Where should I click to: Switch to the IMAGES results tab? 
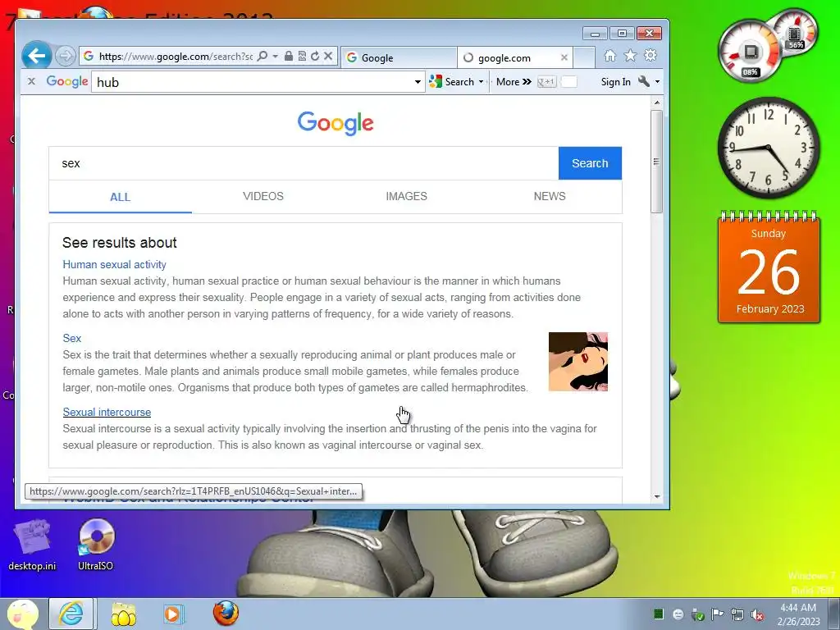tap(407, 196)
